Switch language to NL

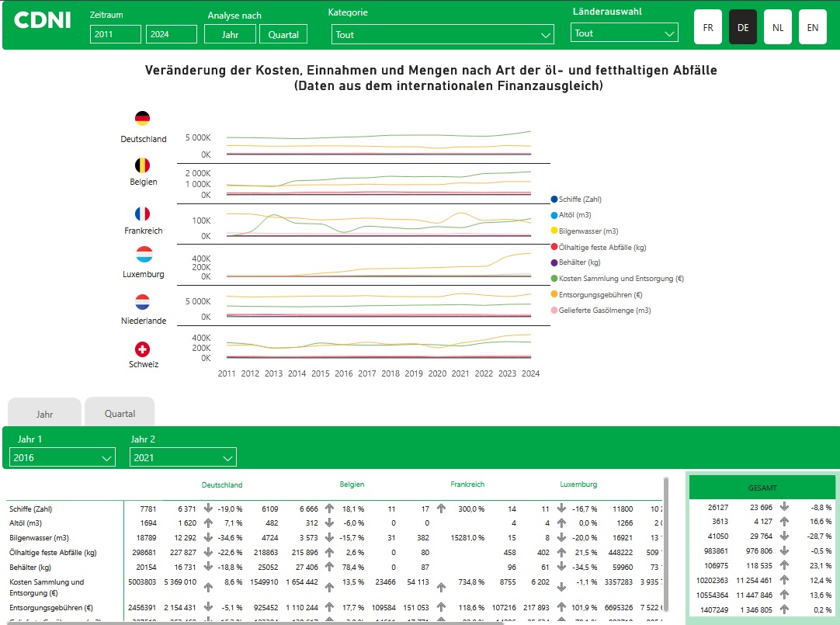[x=777, y=27]
